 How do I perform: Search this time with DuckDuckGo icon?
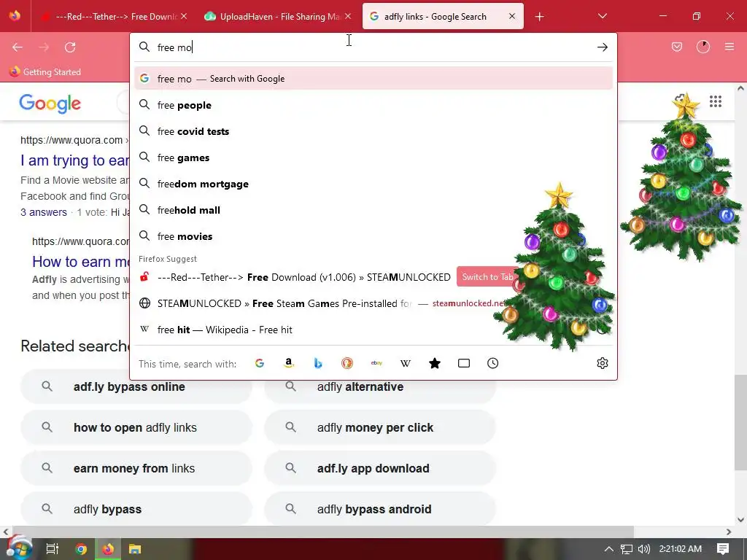tap(347, 363)
